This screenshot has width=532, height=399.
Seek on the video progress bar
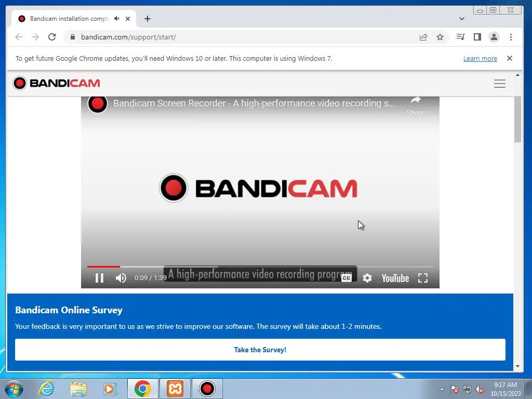[x=260, y=267]
